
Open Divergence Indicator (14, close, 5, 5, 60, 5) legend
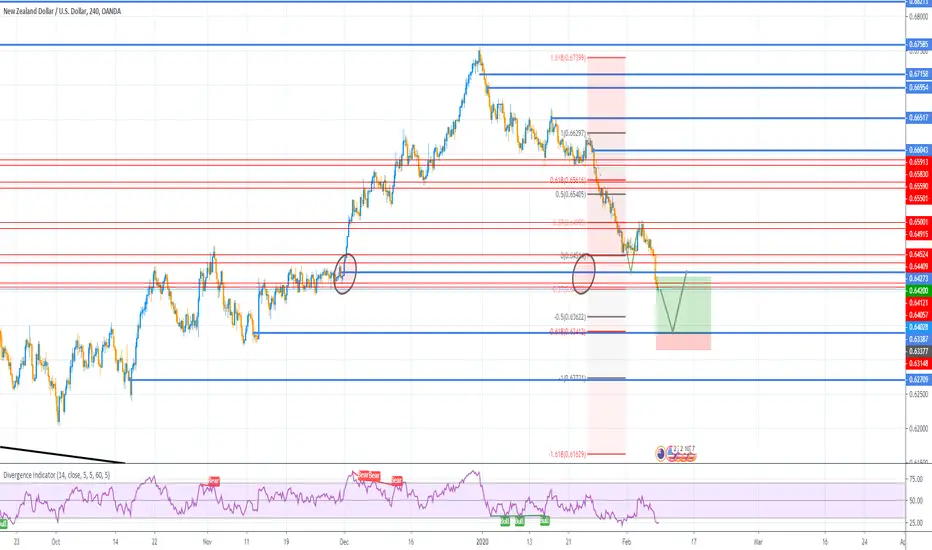[x=56, y=475]
